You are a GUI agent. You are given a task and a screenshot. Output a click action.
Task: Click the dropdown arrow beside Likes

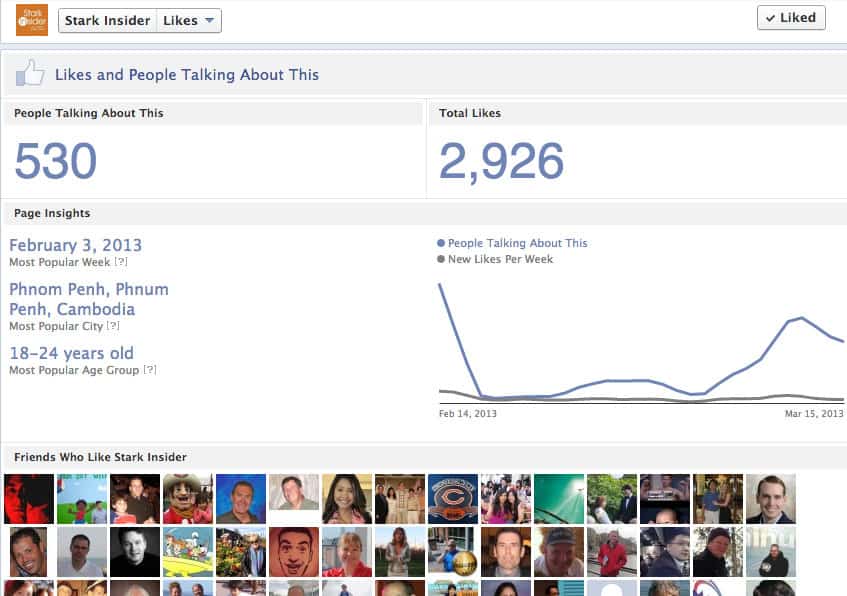point(209,21)
